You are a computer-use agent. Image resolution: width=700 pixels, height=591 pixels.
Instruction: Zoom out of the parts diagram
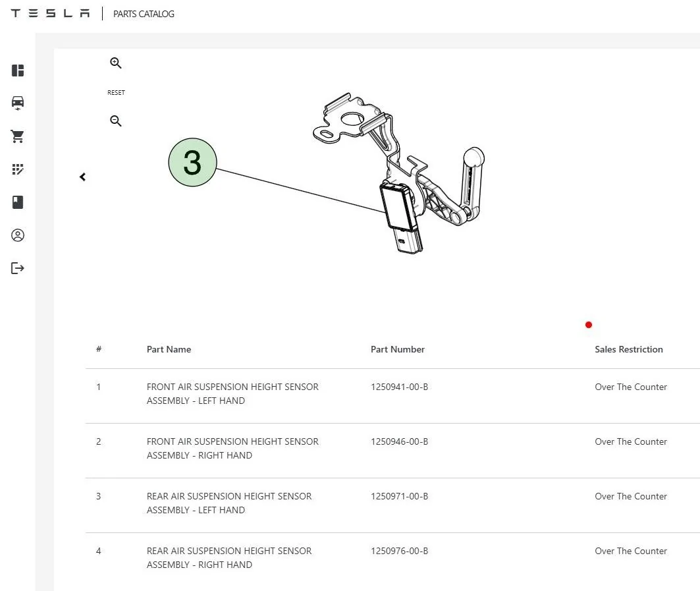116,121
